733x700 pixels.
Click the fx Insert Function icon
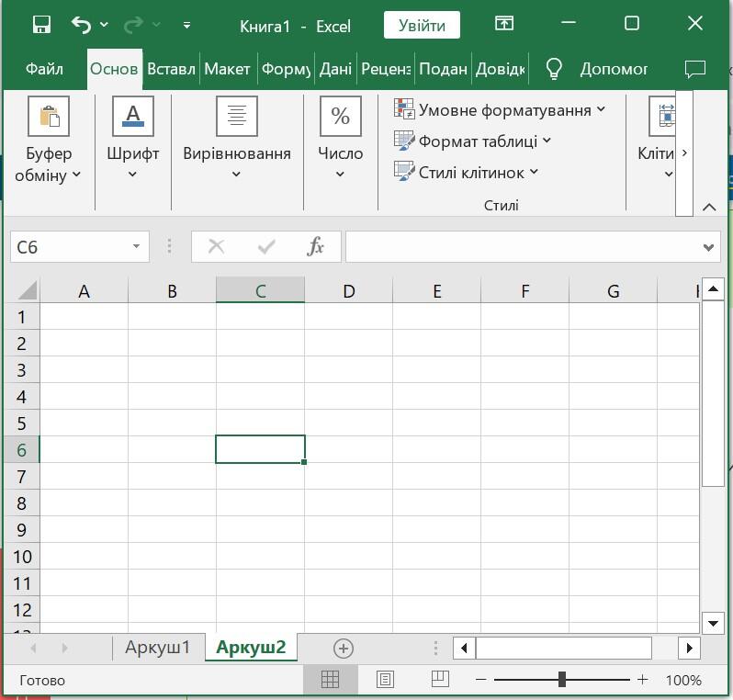coord(315,246)
